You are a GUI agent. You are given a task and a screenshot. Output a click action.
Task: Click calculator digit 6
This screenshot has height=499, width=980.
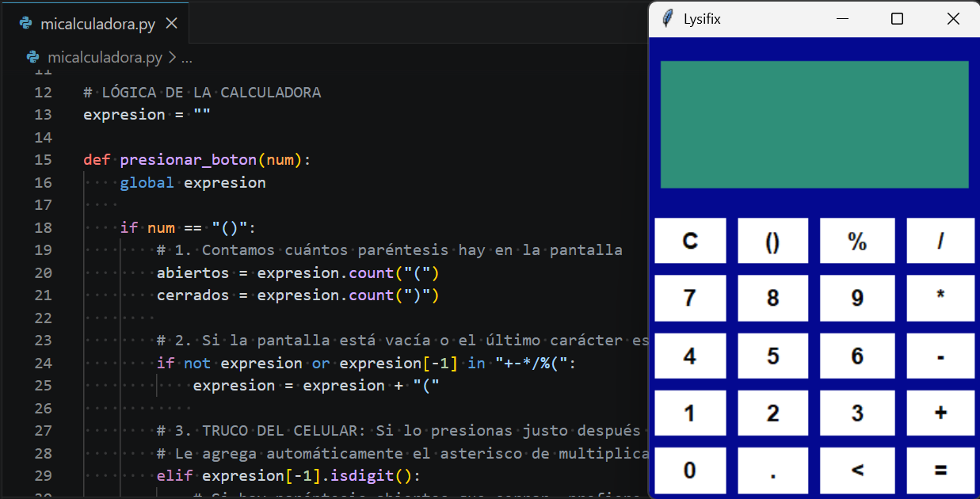(x=857, y=356)
